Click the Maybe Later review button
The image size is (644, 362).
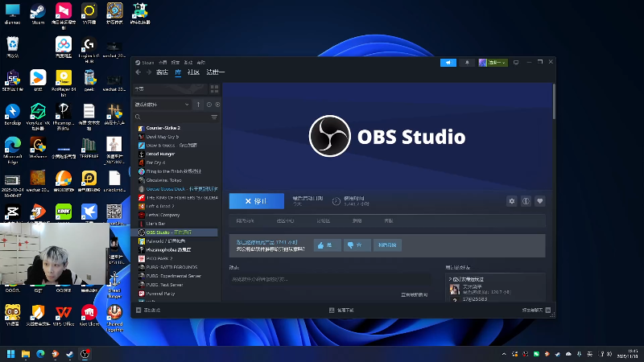pos(387,245)
